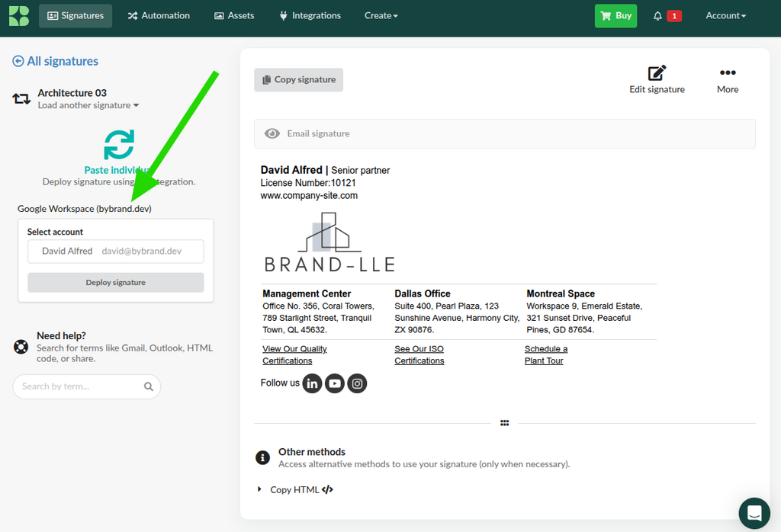Click the Edit signature pencil icon
The image size is (781, 532).
pyautogui.click(x=657, y=73)
